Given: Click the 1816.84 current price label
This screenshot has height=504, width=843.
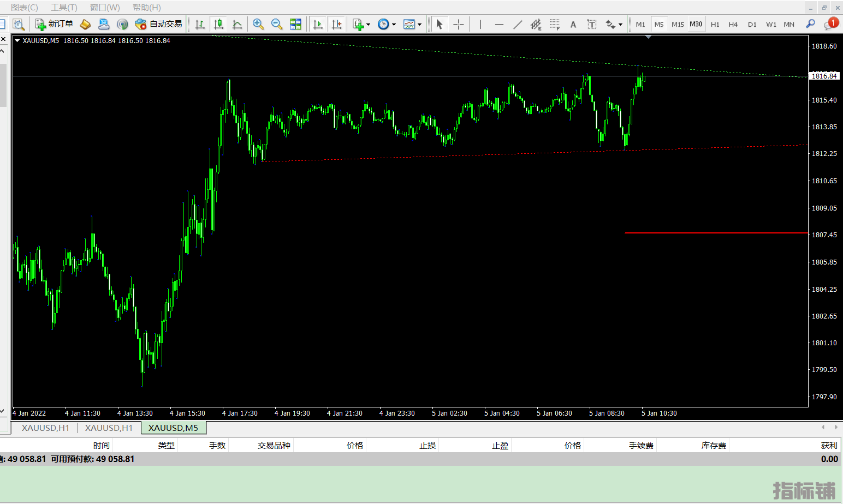Looking at the screenshot, I should [x=824, y=76].
